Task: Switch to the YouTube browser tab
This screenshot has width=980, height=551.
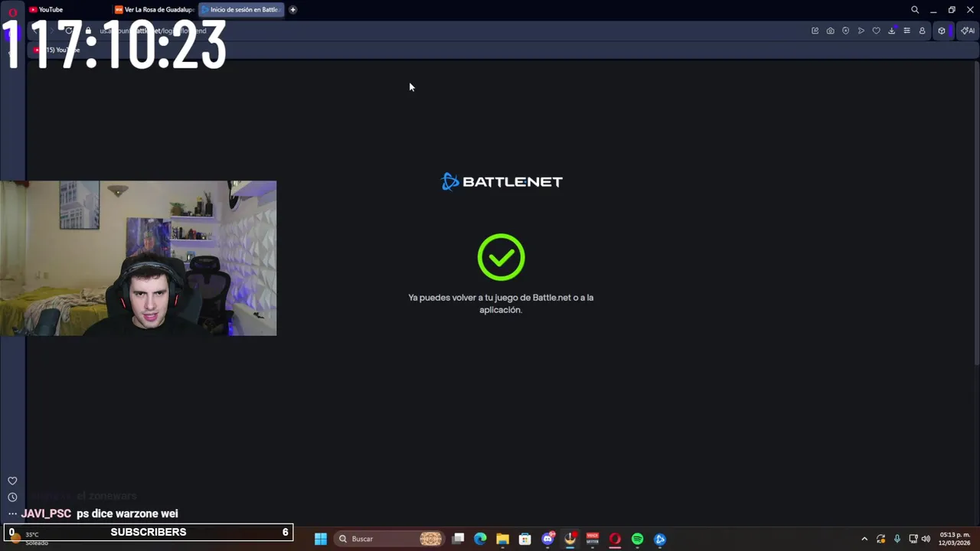Action: (67, 10)
